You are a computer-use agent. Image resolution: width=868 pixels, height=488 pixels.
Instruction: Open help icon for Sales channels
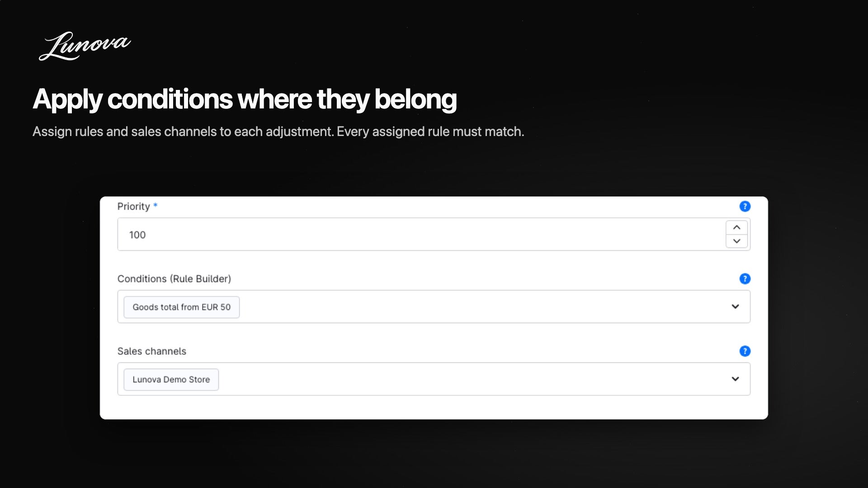745,351
